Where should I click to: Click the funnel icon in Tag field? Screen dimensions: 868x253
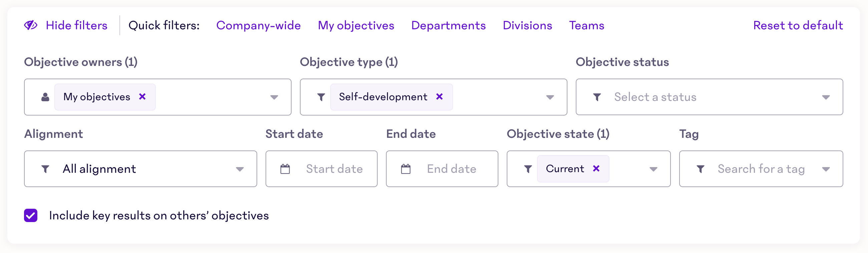(701, 169)
